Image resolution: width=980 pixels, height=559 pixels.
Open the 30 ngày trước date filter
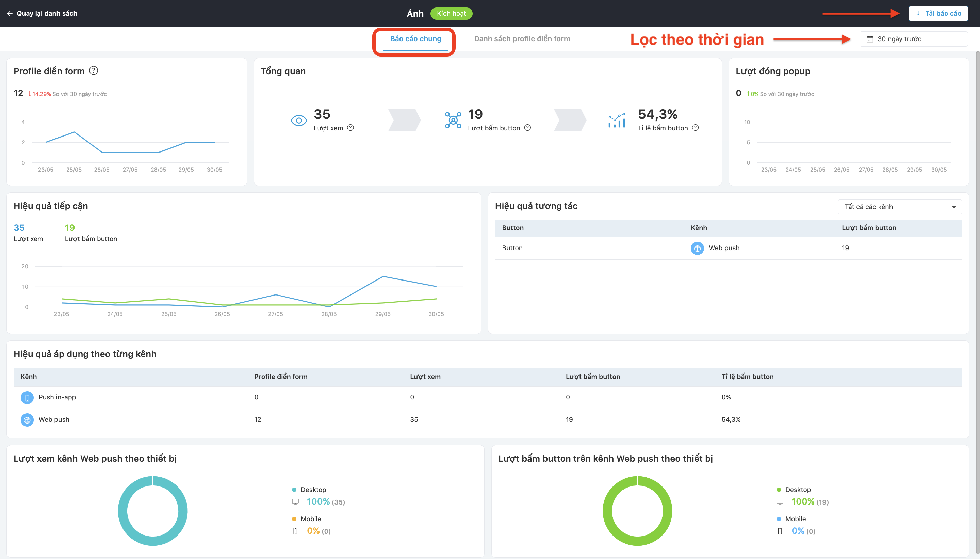[x=913, y=39]
